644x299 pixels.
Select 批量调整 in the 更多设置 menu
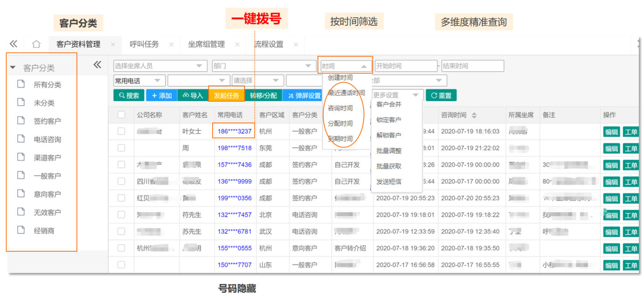(389, 151)
